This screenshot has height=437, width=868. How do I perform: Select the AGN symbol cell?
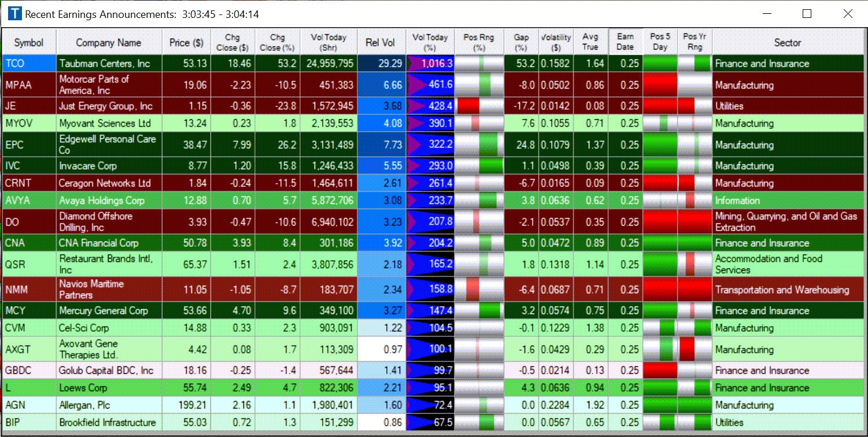tap(29, 405)
